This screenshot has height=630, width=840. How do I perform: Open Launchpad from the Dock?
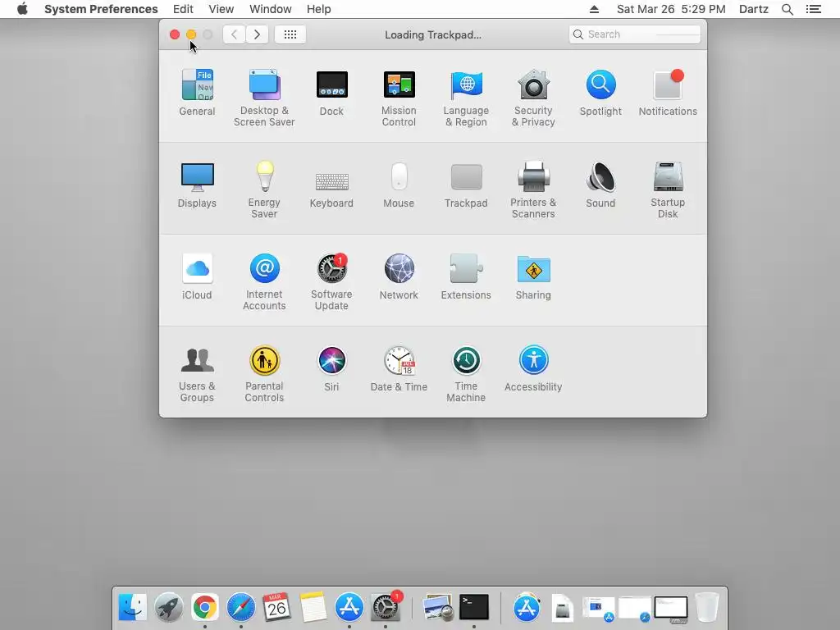(x=169, y=608)
